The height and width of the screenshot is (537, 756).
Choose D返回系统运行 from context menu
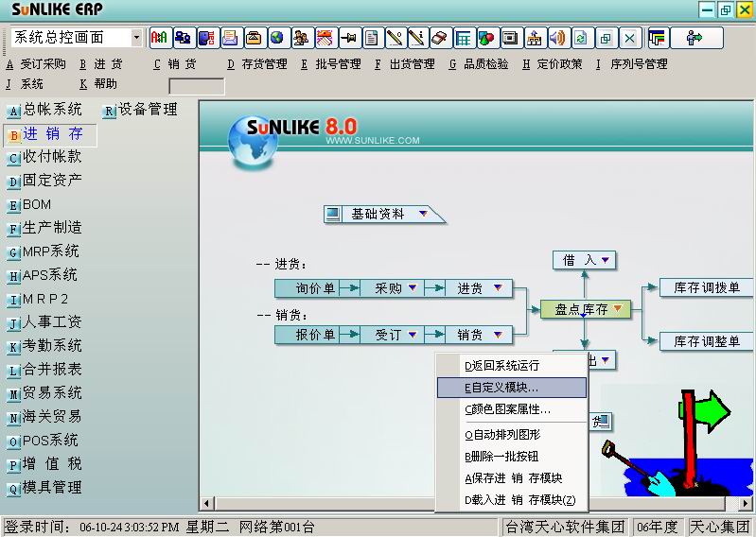pos(511,366)
